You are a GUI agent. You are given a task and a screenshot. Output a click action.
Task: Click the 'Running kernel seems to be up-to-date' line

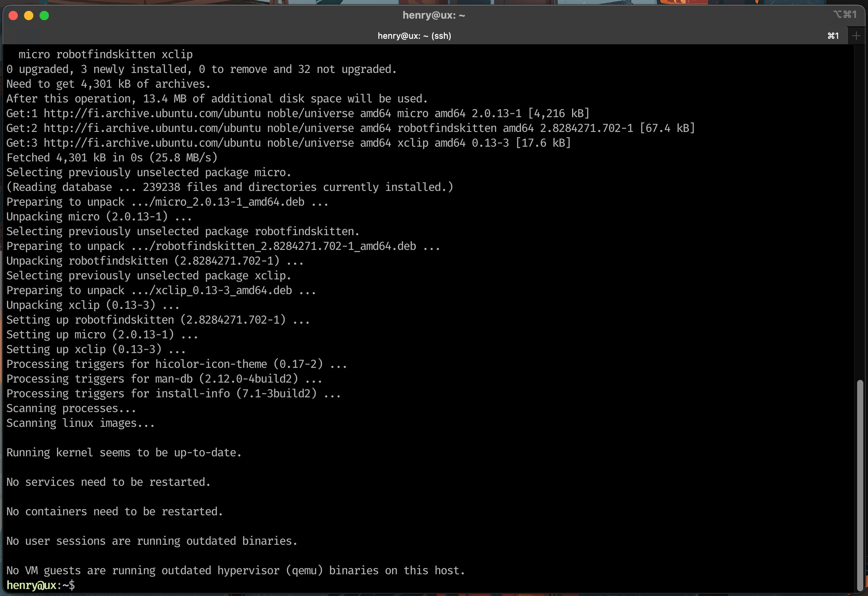point(124,452)
